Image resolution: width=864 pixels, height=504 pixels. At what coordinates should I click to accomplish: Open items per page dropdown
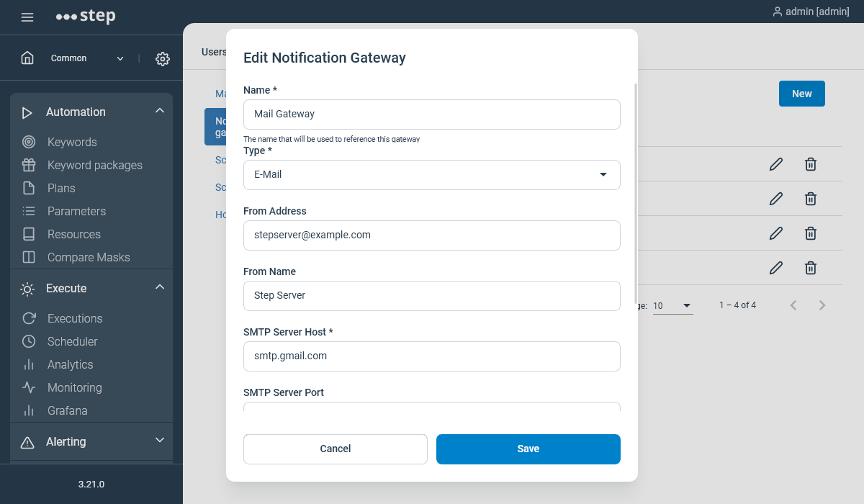(672, 306)
